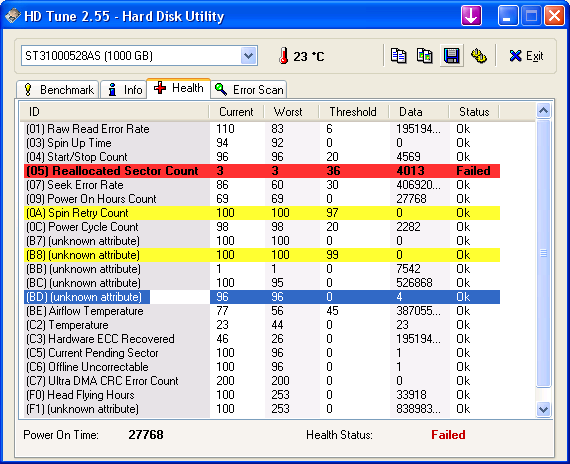570x464 pixels.
Task: Close the HD Tune window
Action: tap(554, 16)
